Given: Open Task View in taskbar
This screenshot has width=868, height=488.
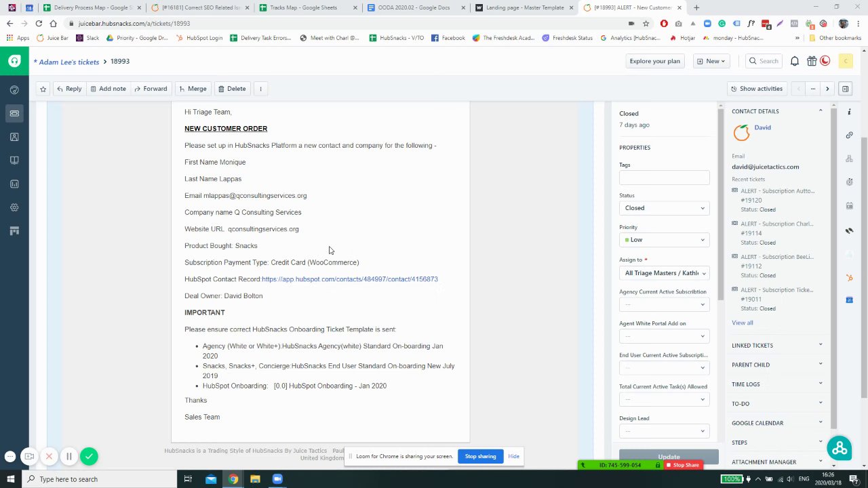Looking at the screenshot, I should coord(189,479).
